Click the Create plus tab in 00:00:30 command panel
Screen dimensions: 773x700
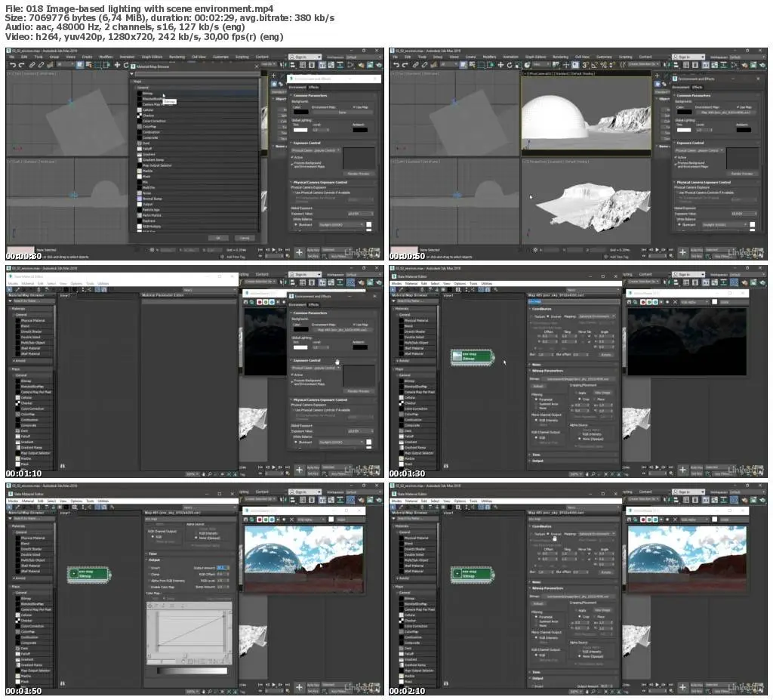[274, 76]
